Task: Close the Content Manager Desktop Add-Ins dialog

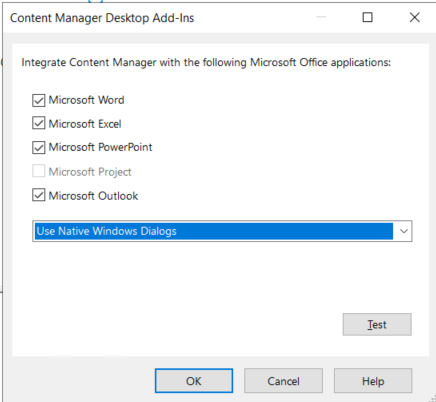Action: [x=415, y=17]
